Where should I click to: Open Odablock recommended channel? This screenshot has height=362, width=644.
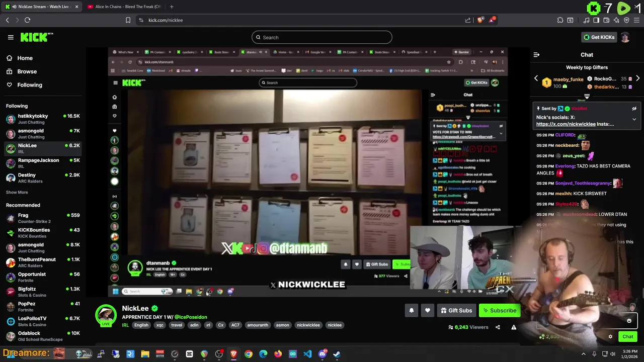click(x=43, y=336)
